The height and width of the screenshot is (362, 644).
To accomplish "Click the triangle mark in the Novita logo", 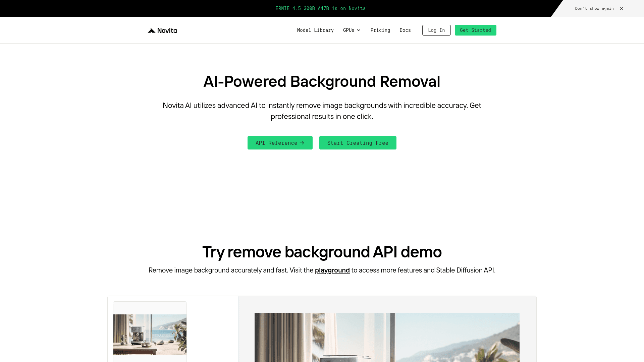I will (x=151, y=30).
